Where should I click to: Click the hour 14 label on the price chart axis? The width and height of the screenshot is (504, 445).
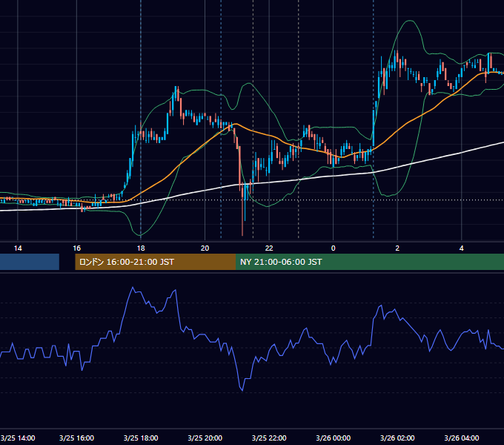pos(18,248)
